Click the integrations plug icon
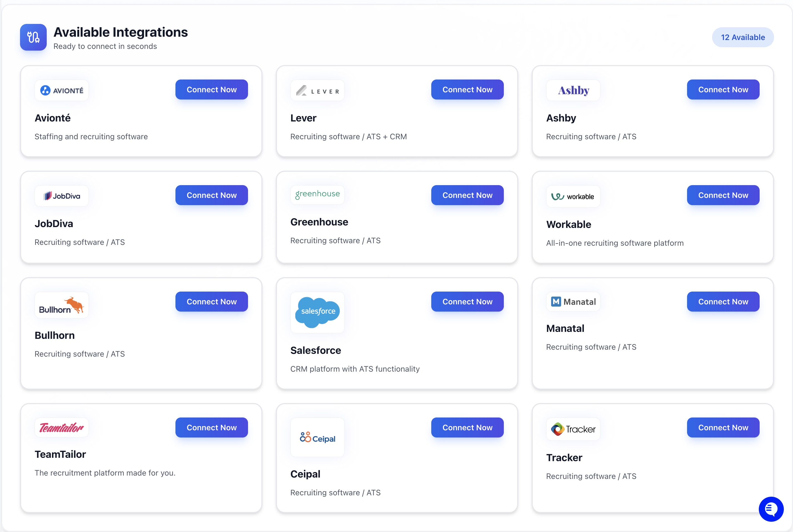 click(33, 37)
